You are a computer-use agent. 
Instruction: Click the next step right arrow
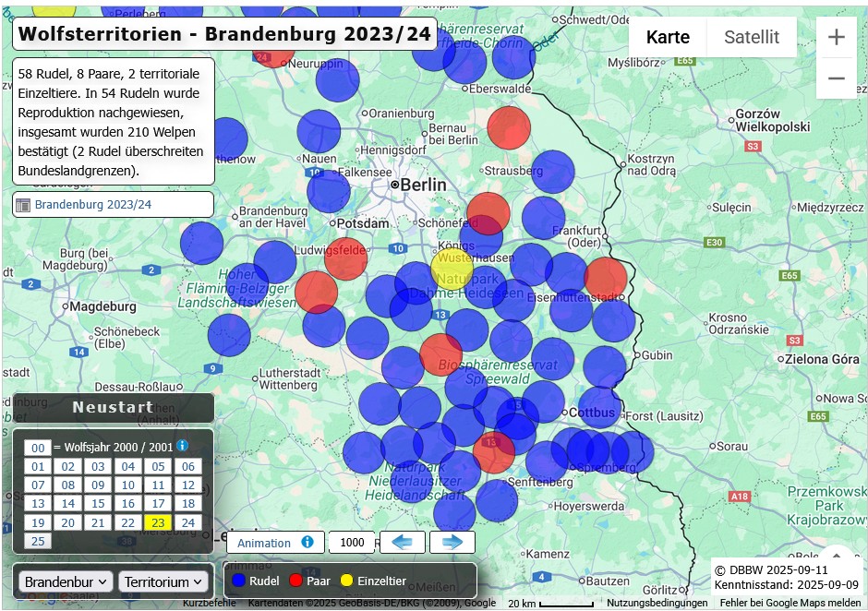[452, 542]
